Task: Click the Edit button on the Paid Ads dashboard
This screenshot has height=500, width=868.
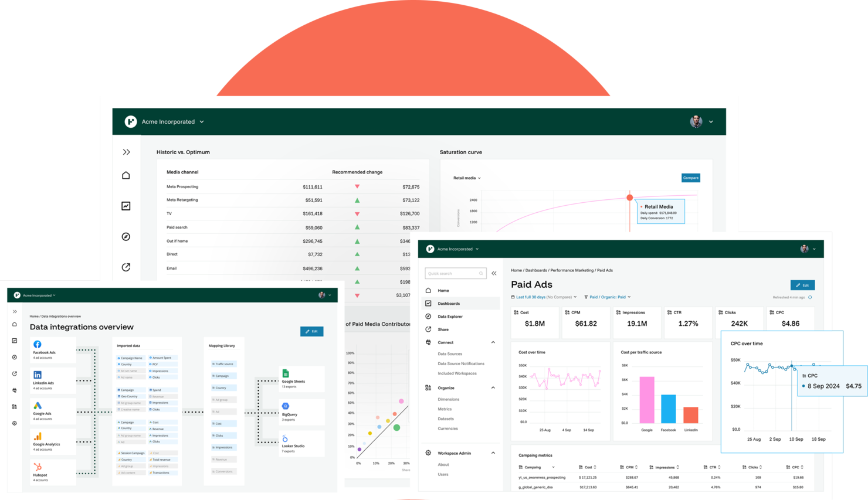Action: pos(802,285)
